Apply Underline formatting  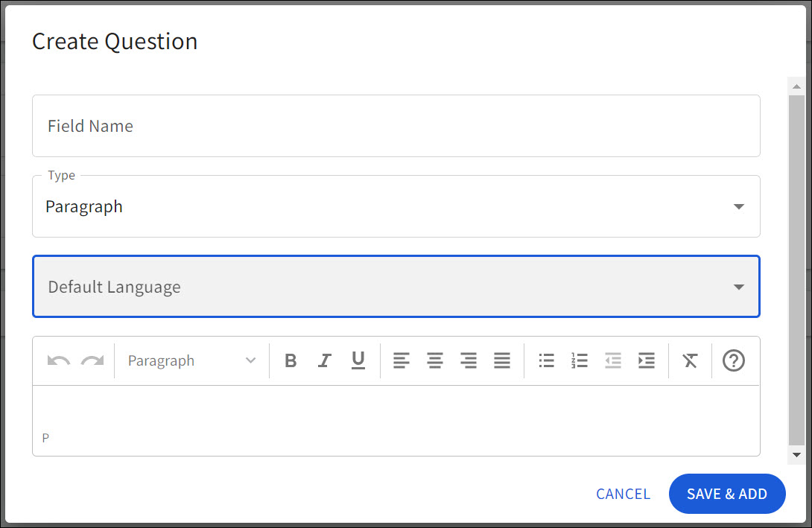pos(358,360)
